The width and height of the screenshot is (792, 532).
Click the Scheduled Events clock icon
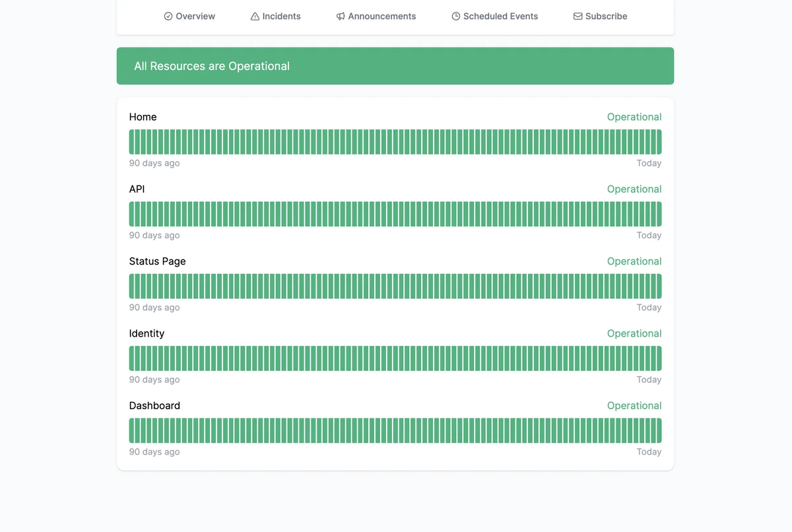tap(456, 17)
